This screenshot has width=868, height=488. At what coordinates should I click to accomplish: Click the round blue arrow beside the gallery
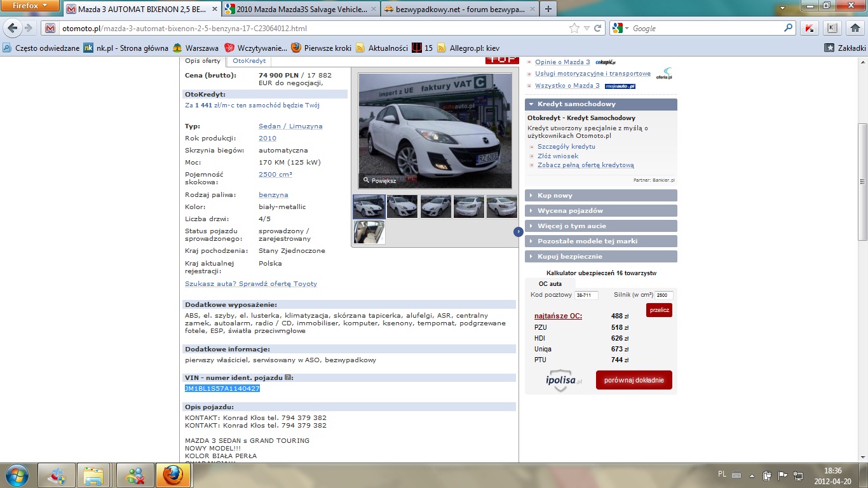[519, 232]
